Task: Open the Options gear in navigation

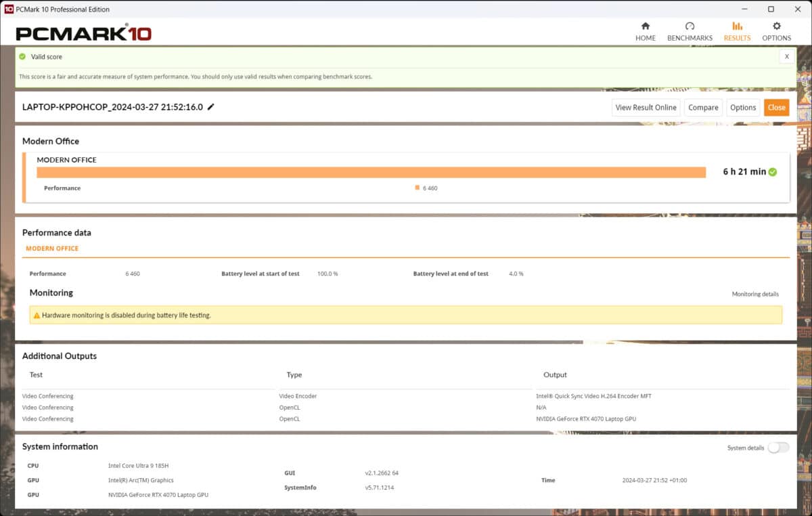Action: (776, 31)
